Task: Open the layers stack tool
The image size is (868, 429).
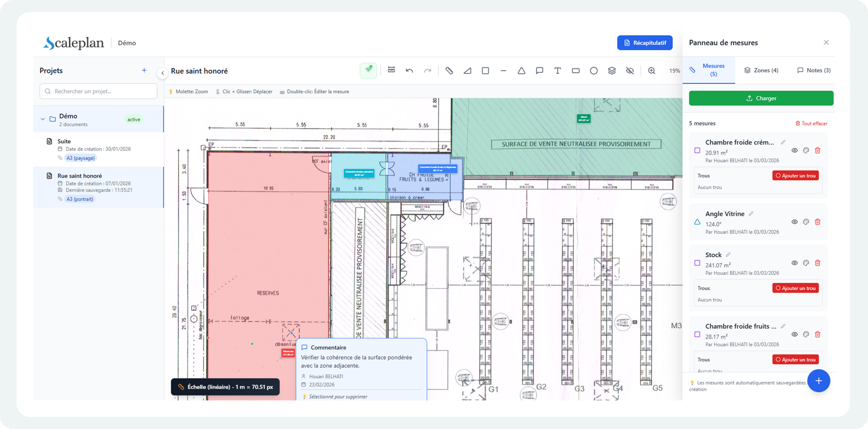Action: pos(612,71)
